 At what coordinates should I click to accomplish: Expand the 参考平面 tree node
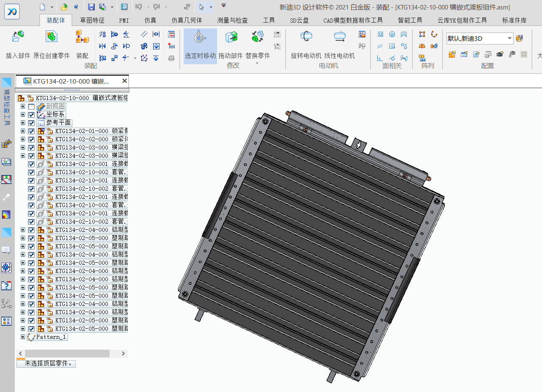pos(23,123)
